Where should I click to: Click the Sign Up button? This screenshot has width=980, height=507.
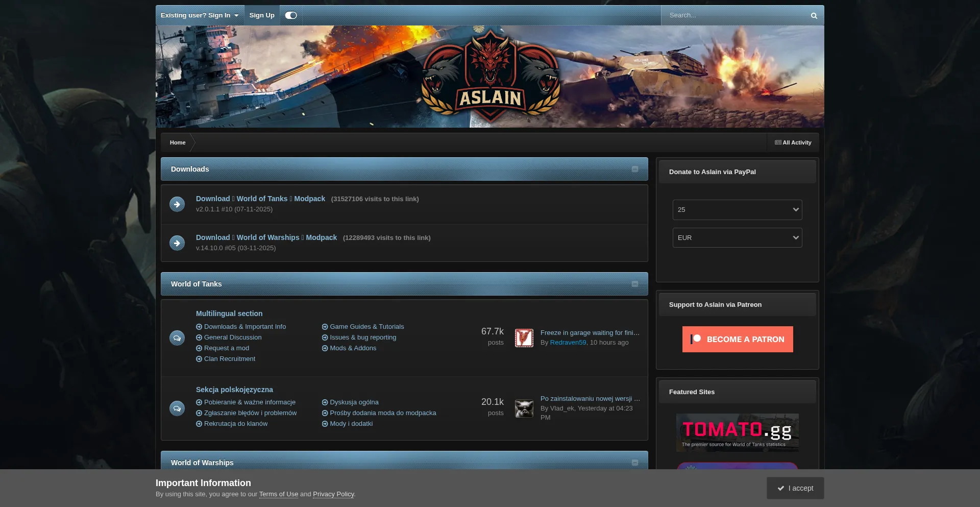pyautogui.click(x=262, y=15)
